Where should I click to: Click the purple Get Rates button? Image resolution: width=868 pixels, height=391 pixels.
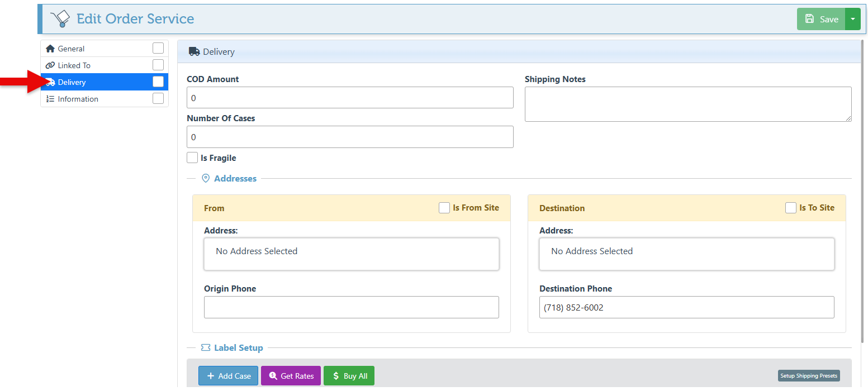coord(291,376)
